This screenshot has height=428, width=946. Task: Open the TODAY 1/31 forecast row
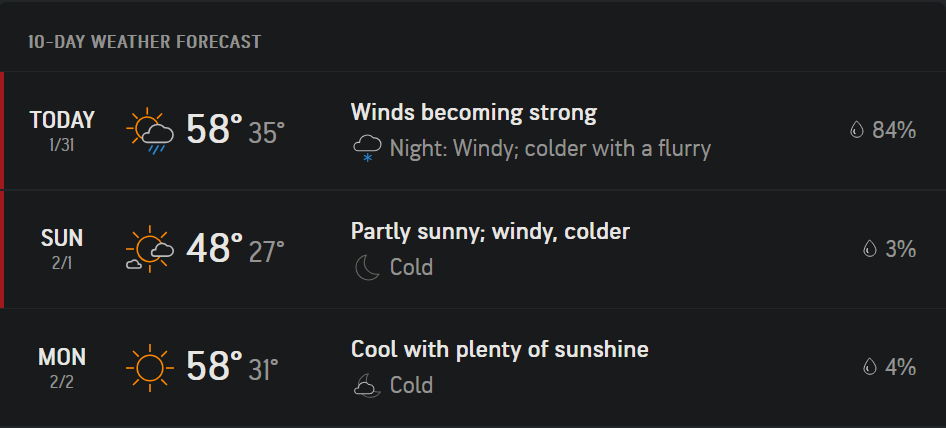(473, 130)
